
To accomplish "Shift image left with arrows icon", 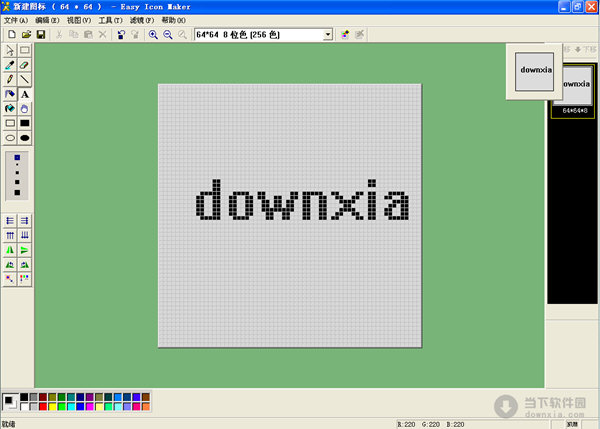I will pyautogui.click(x=10, y=221).
